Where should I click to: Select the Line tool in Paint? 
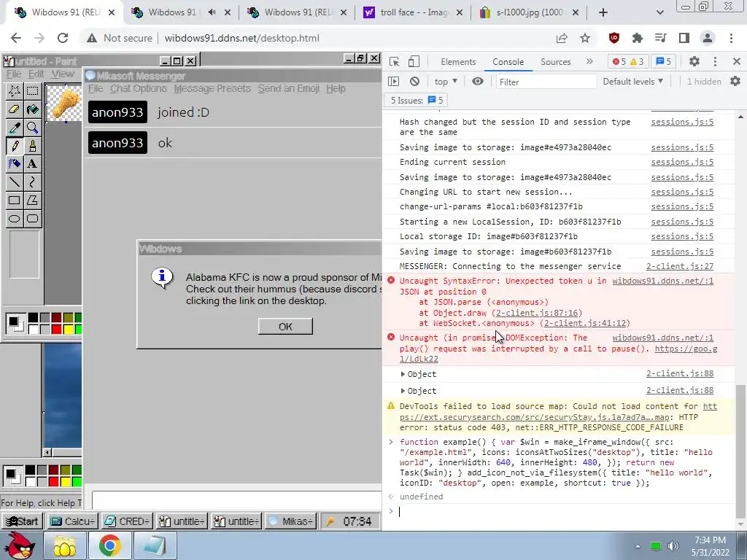tap(15, 182)
